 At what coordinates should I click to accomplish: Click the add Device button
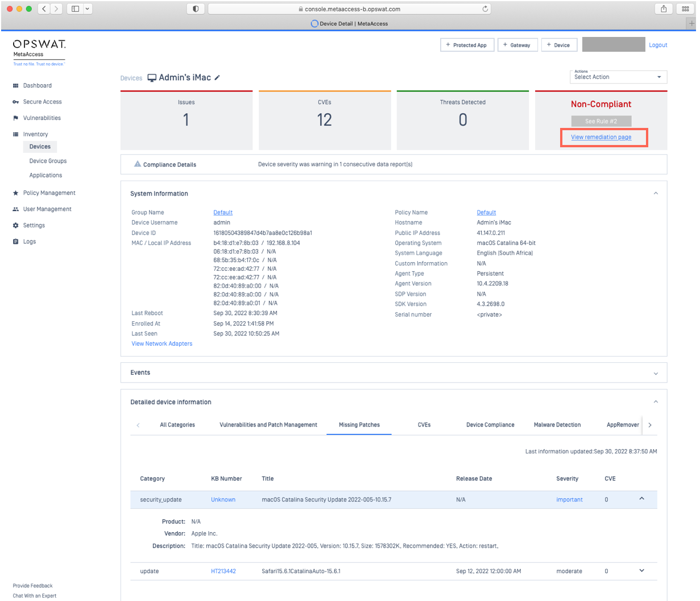(558, 45)
